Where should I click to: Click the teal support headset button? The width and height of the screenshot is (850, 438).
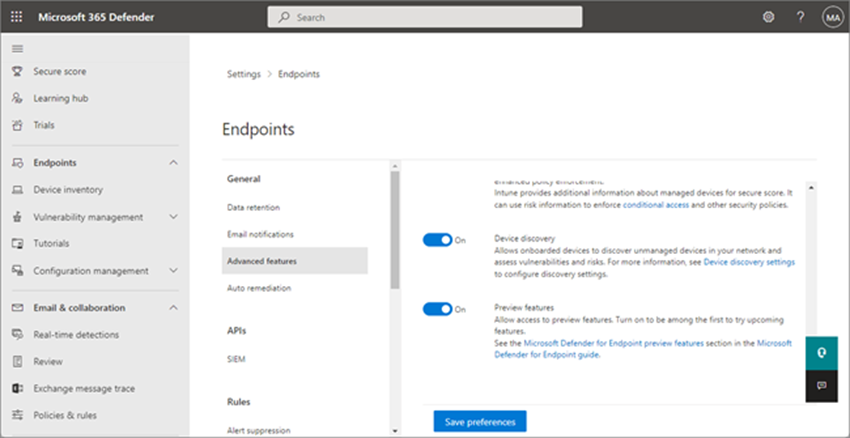pos(822,353)
